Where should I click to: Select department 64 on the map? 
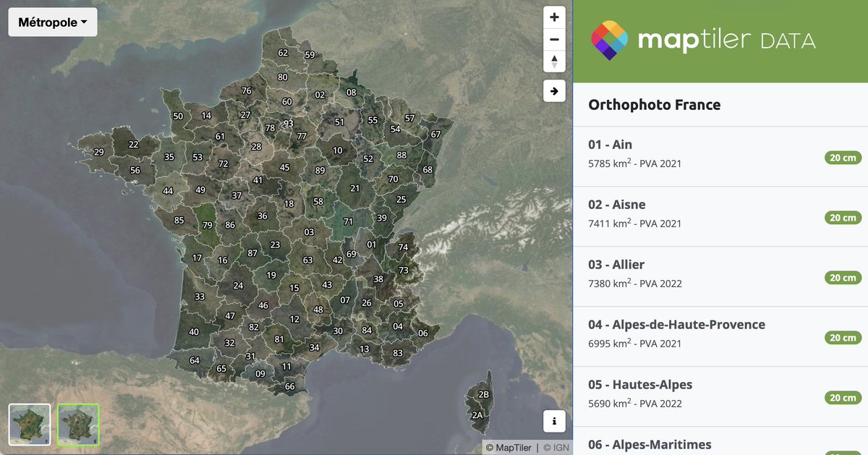click(x=195, y=360)
